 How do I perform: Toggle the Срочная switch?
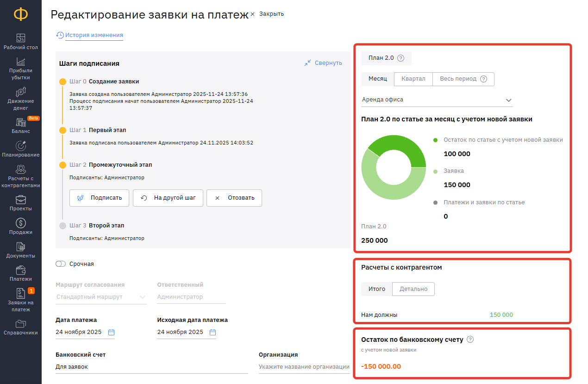(61, 264)
